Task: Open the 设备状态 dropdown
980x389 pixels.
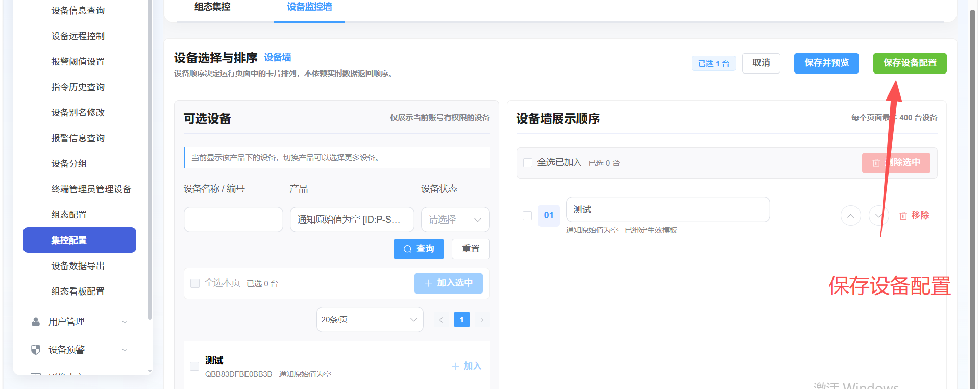Action: [455, 220]
